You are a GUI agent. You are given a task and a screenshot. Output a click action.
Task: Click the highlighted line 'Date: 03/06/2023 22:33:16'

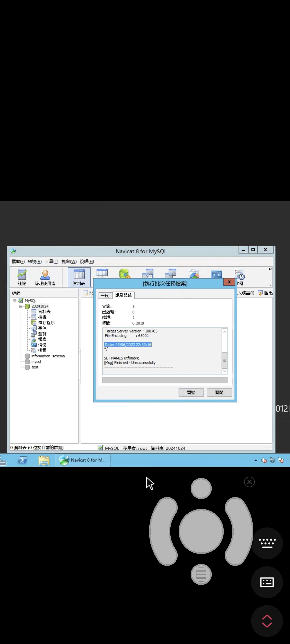(x=128, y=345)
